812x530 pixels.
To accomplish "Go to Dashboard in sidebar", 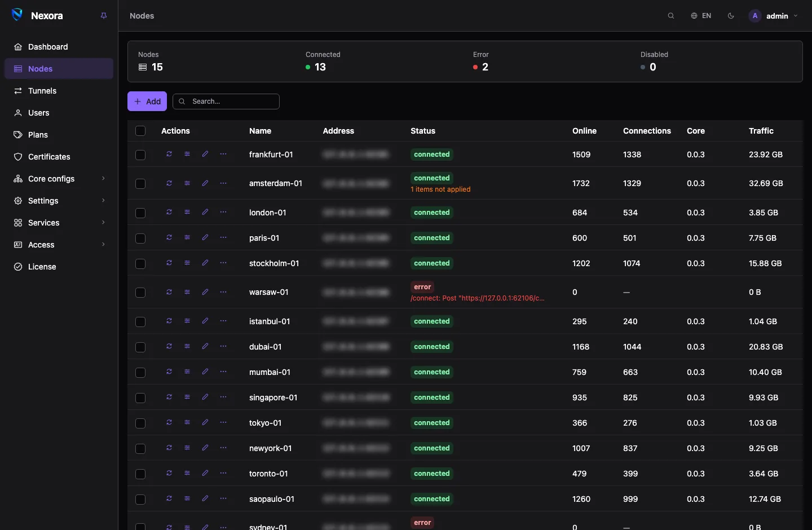I will [59, 47].
